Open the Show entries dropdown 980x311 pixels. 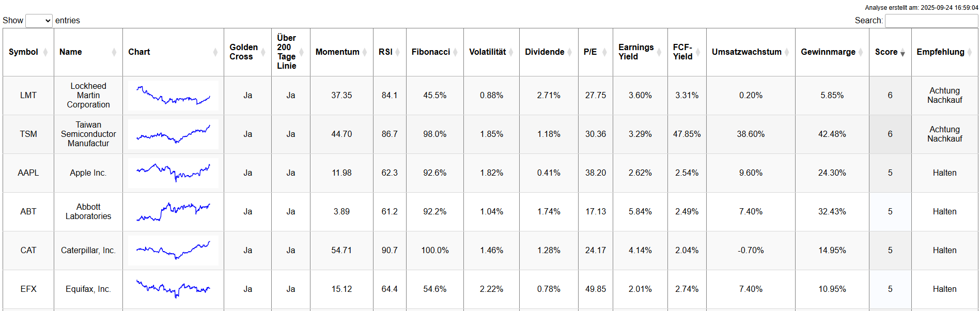tap(39, 21)
